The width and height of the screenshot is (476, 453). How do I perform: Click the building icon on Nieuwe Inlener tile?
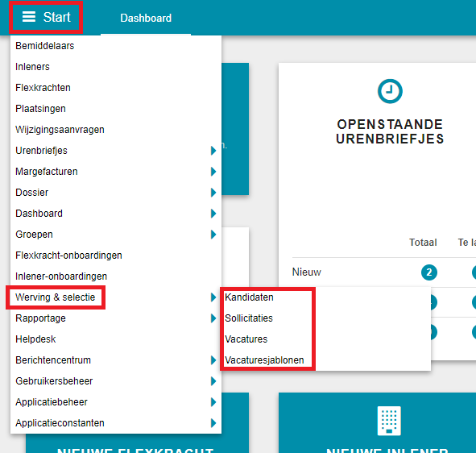(x=389, y=421)
